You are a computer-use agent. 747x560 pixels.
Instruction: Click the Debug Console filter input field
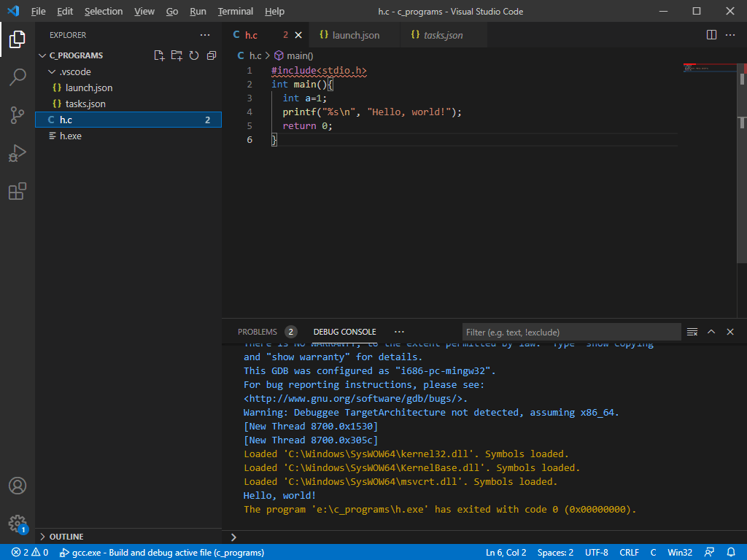click(571, 332)
